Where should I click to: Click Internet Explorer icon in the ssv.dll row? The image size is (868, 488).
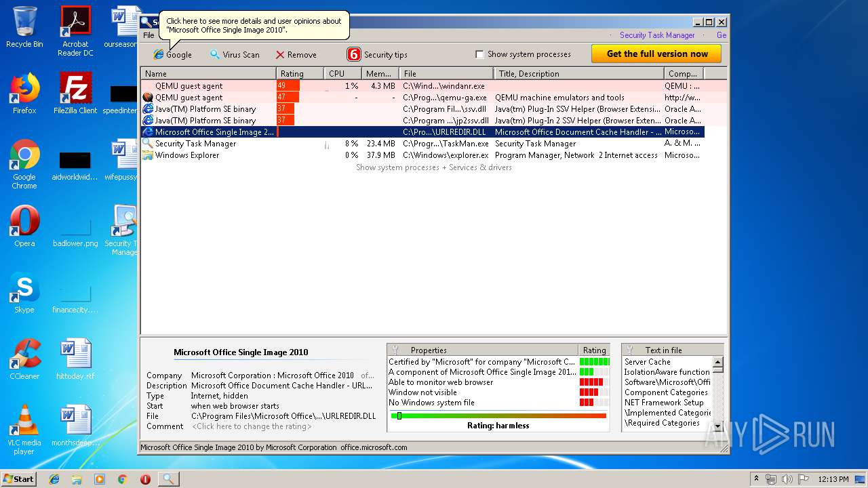(147, 109)
